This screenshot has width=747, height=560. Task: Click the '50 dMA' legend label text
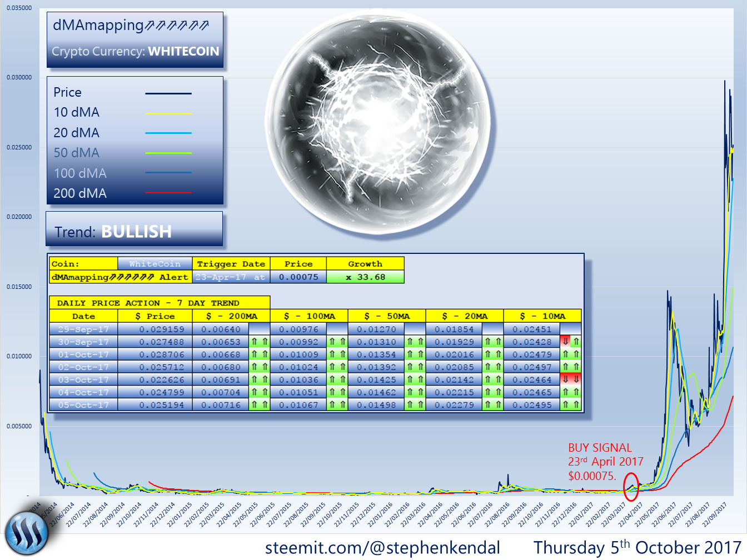[x=77, y=153]
